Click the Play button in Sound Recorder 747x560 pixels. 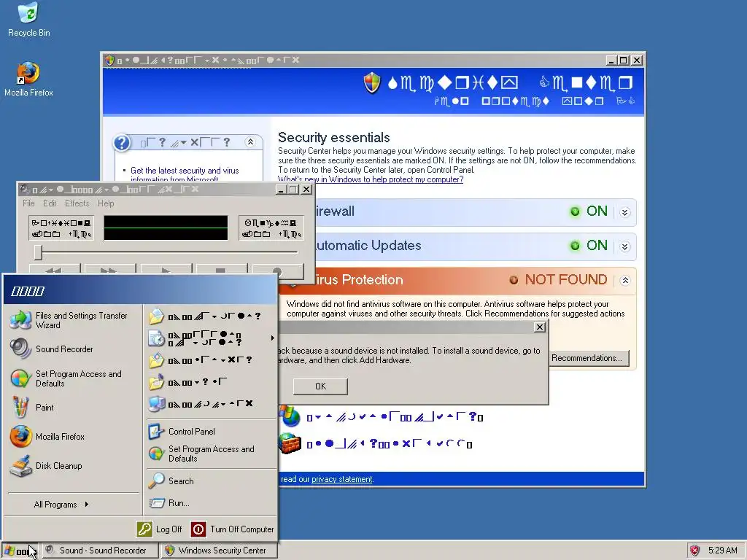click(166, 271)
